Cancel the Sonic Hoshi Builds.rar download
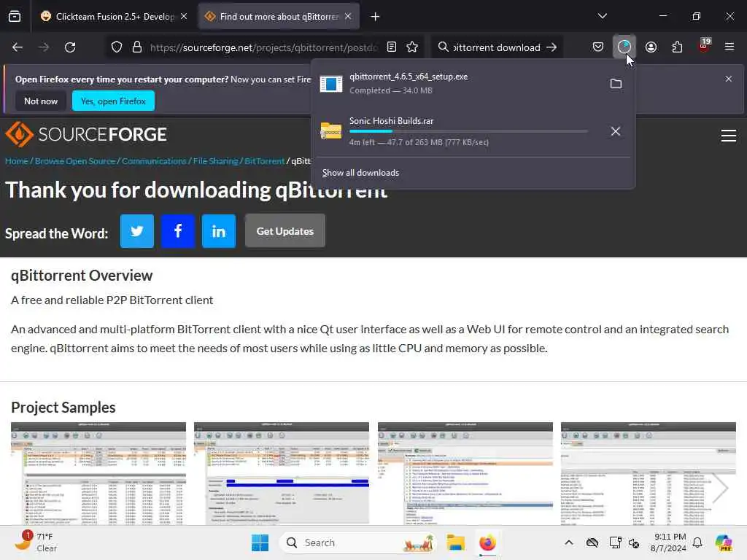This screenshot has width=747, height=560. coord(616,131)
